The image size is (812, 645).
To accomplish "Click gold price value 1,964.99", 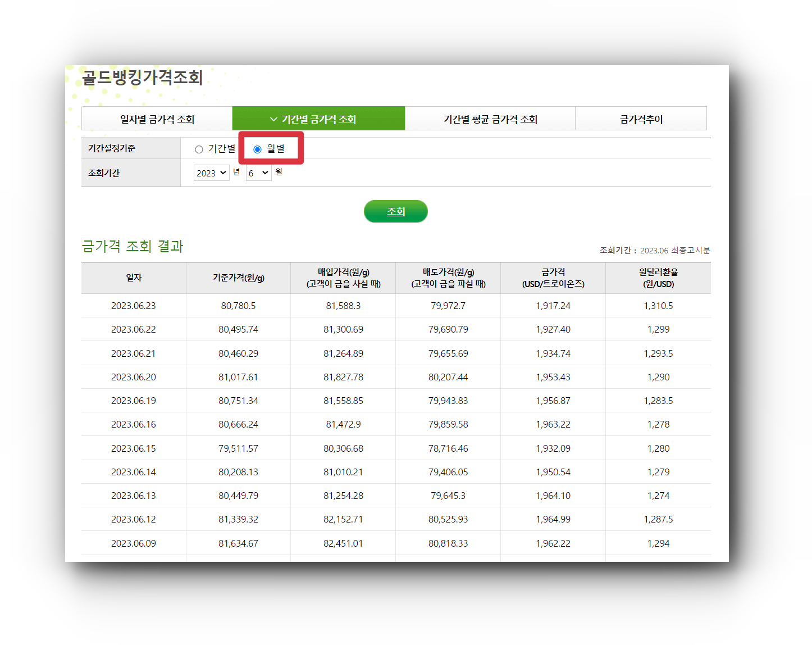I will pyautogui.click(x=553, y=519).
